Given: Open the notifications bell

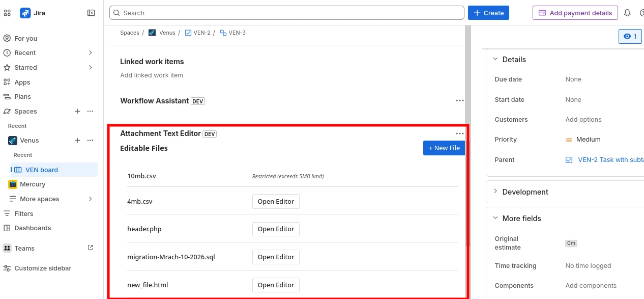Looking at the screenshot, I should click(627, 13).
